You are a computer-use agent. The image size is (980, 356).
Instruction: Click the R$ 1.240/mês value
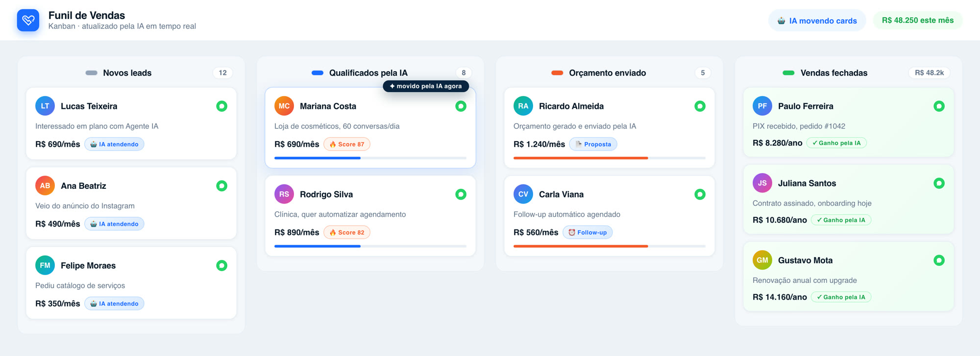pos(539,144)
